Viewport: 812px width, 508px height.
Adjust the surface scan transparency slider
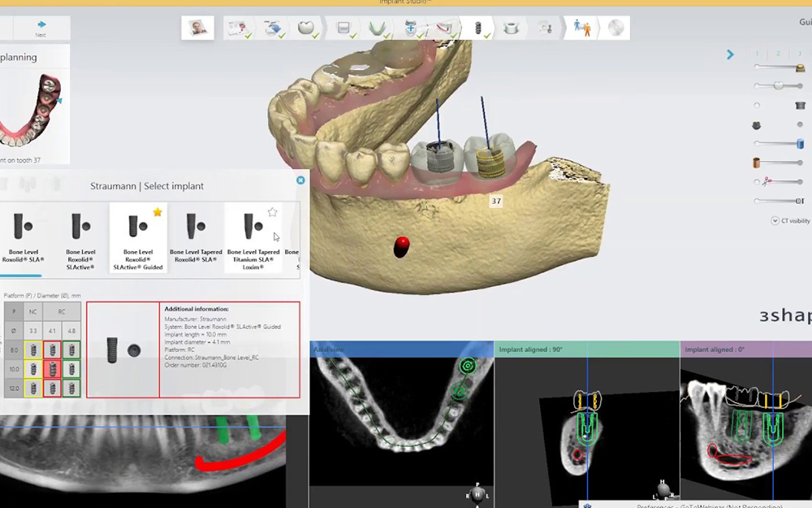pyautogui.click(x=779, y=67)
